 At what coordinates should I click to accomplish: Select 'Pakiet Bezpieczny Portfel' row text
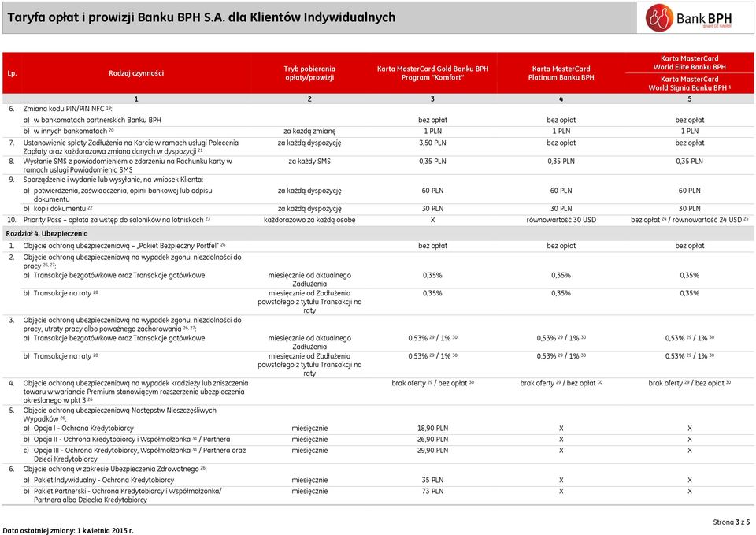click(124, 246)
